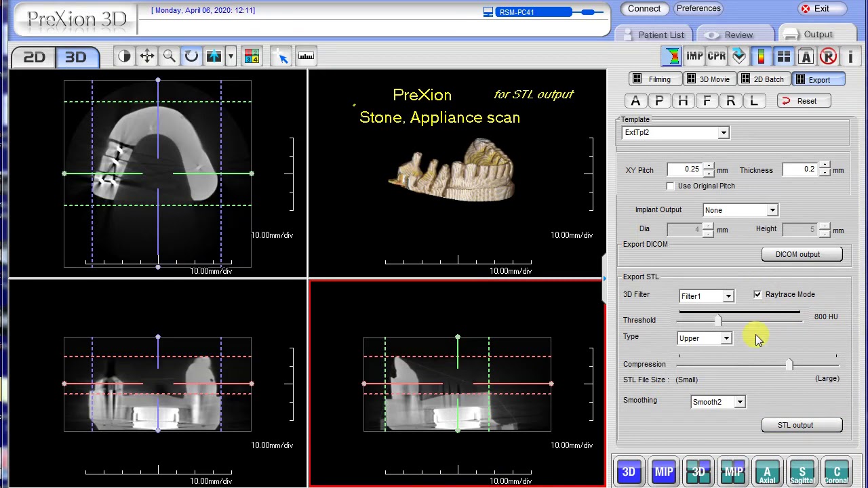The image size is (868, 488).
Task: Select the four-pane 3D layout
Action: (x=698, y=472)
